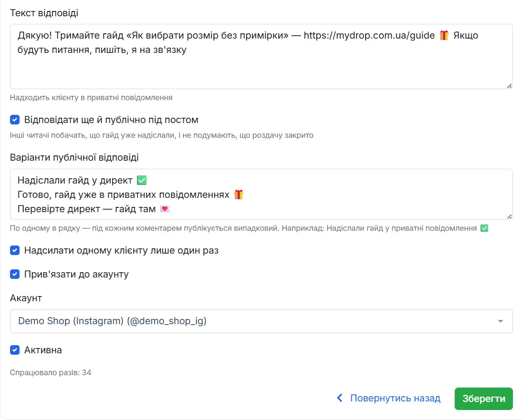
Task: Toggle Надсилати одному клієнту лише один раз
Action: [x=15, y=250]
